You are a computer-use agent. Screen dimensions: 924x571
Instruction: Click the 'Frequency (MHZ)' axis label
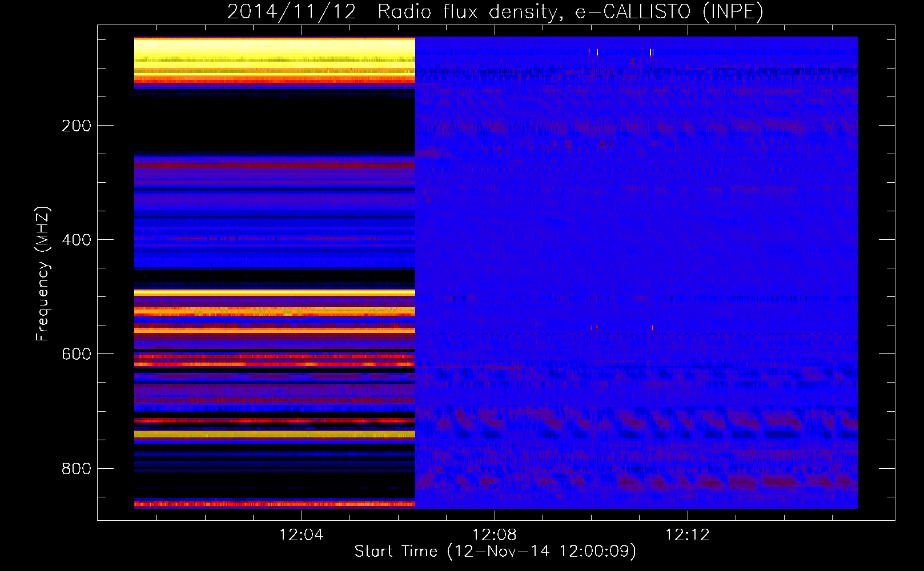[x=43, y=274]
